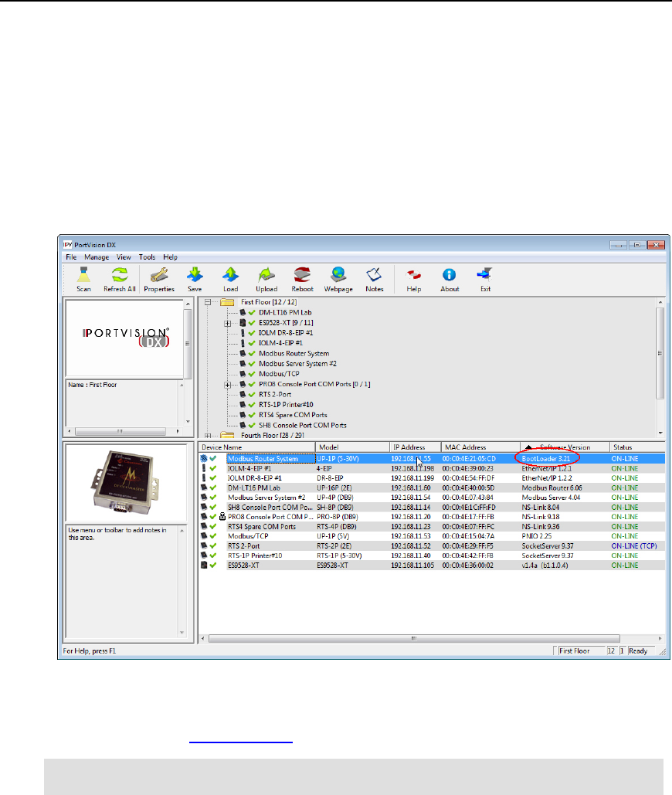Viewport: 672px width, 795px height.
Task: Click the Exit toolbar icon
Action: [x=485, y=280]
